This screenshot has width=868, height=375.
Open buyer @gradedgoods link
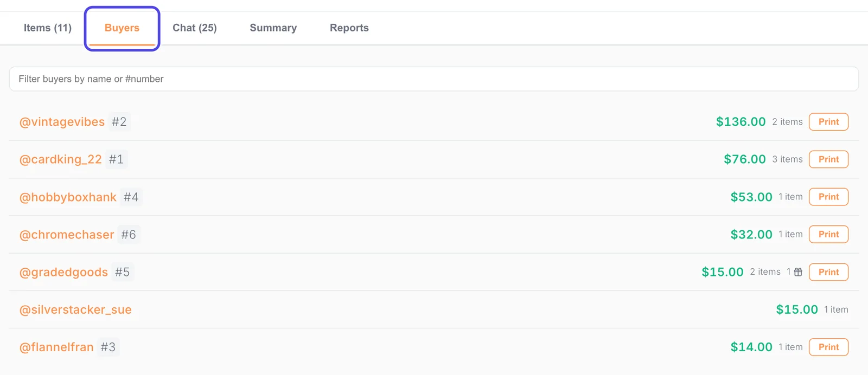click(x=63, y=272)
